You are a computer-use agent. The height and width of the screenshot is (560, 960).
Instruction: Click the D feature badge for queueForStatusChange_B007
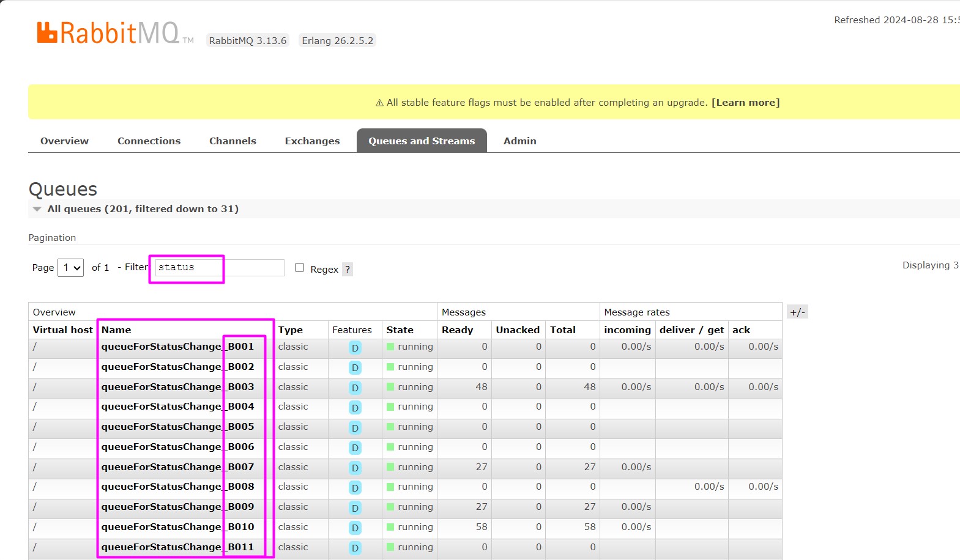pyautogui.click(x=355, y=468)
